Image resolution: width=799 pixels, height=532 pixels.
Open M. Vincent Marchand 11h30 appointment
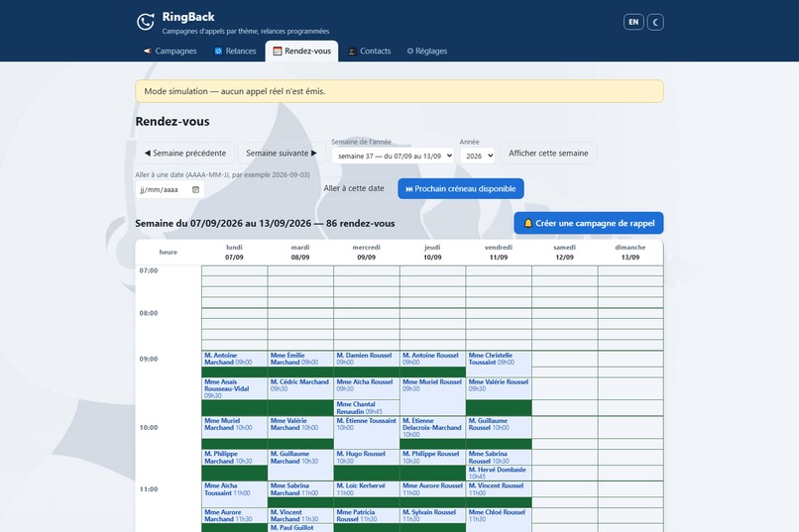point(300,516)
